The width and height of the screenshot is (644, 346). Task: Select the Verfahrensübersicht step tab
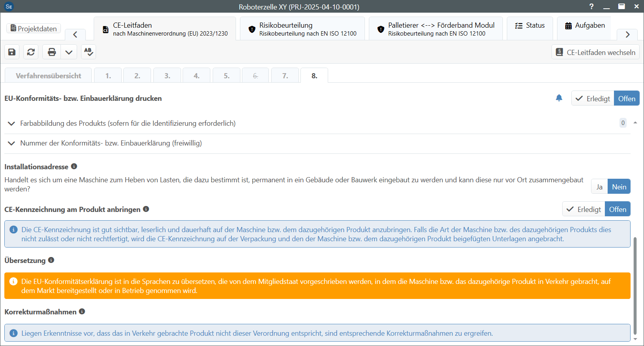tap(48, 76)
